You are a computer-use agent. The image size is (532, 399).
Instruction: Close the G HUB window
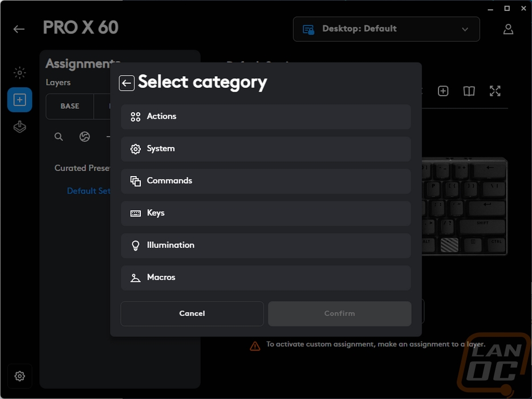click(523, 9)
